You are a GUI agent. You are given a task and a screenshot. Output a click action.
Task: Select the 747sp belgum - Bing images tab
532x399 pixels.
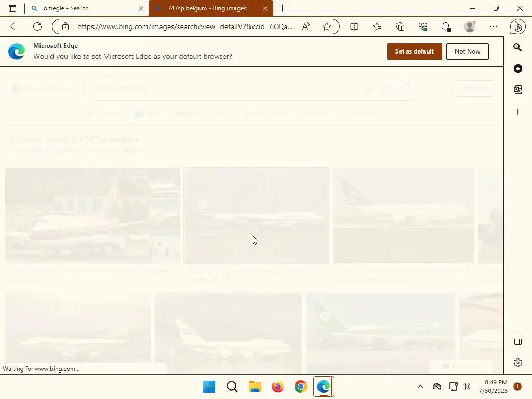click(x=211, y=8)
